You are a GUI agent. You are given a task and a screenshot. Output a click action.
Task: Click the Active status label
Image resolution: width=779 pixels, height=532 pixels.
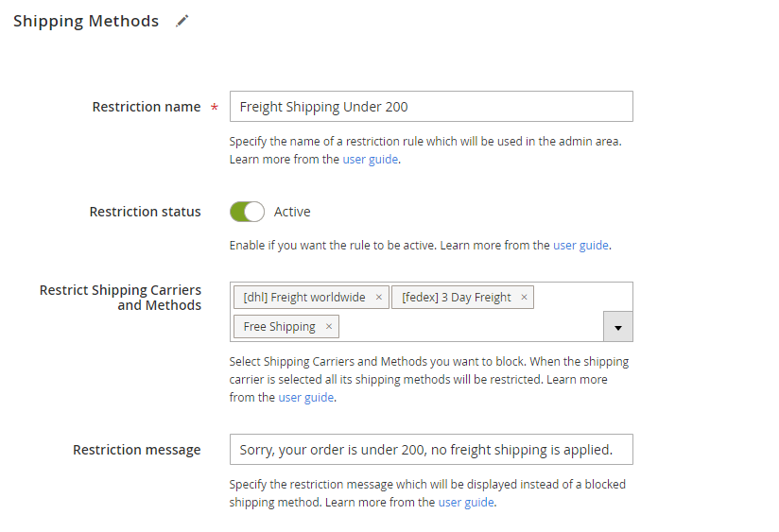pos(292,212)
